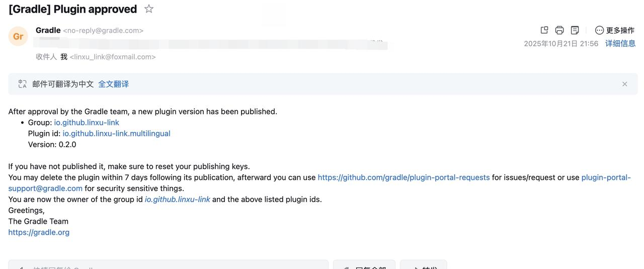Viewport: 644px width, 269px height.
Task: Click The Gradle Team signature text
Action: 38,221
